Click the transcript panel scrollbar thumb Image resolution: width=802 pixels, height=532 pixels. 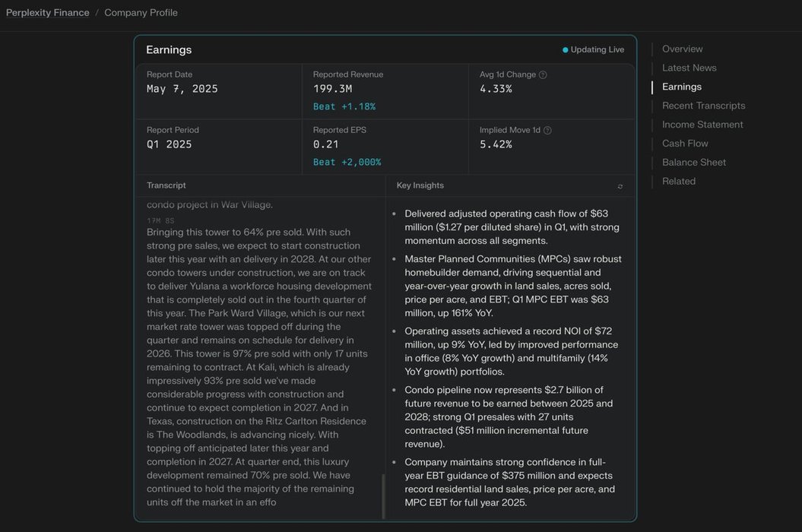coord(383,496)
